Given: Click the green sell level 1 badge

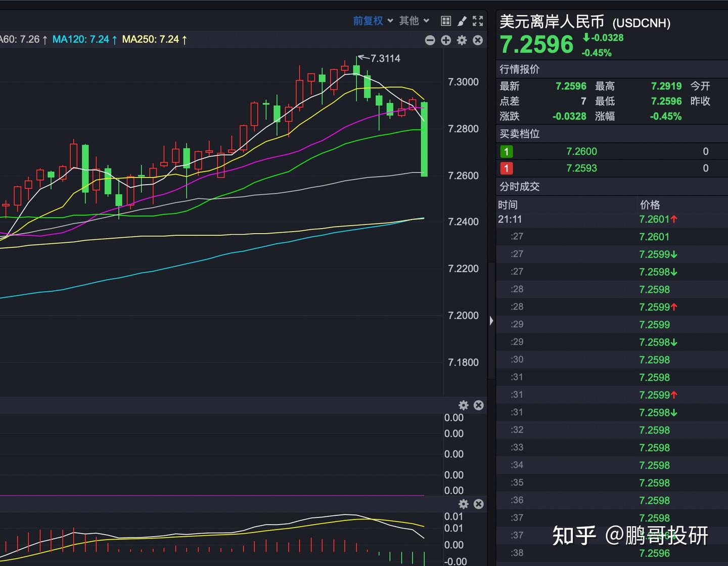Looking at the screenshot, I should click(506, 151).
